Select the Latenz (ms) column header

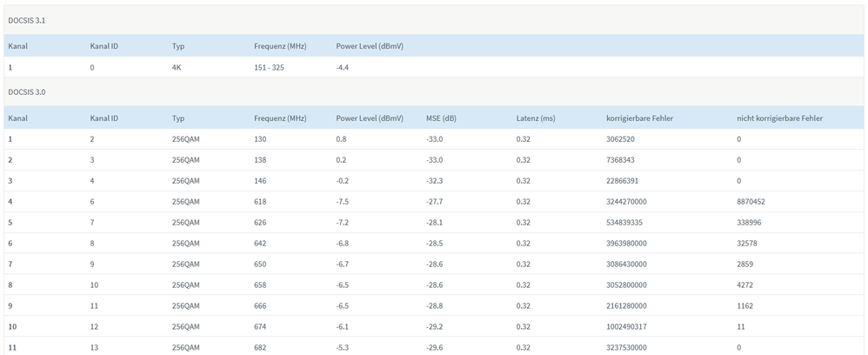click(536, 117)
